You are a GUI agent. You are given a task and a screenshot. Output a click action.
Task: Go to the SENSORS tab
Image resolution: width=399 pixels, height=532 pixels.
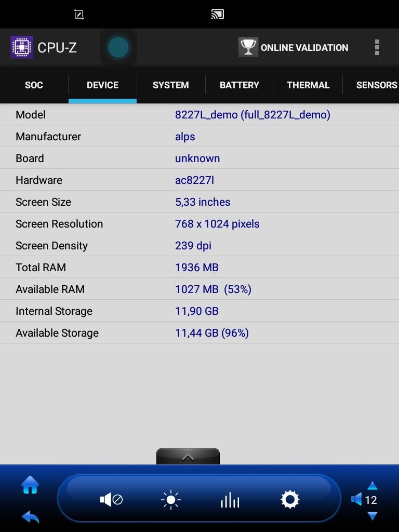pyautogui.click(x=371, y=85)
